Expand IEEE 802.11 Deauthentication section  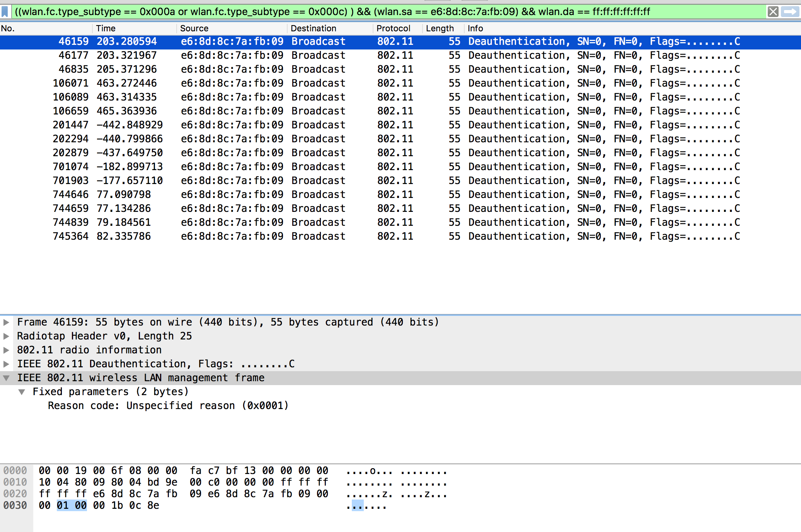tap(6, 364)
